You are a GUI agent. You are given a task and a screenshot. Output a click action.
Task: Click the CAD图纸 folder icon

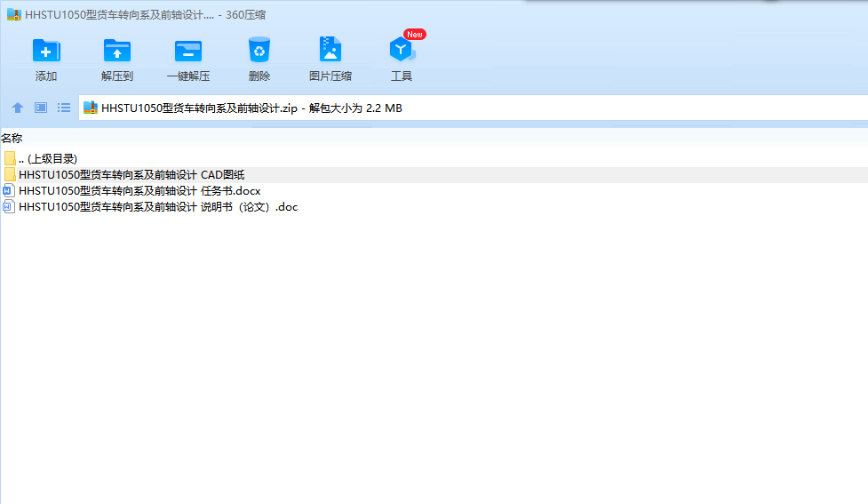(10, 175)
